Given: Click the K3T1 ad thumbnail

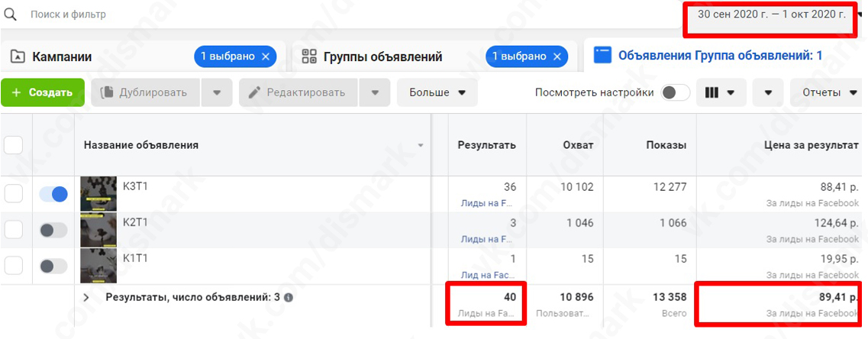Looking at the screenshot, I should [x=98, y=194].
